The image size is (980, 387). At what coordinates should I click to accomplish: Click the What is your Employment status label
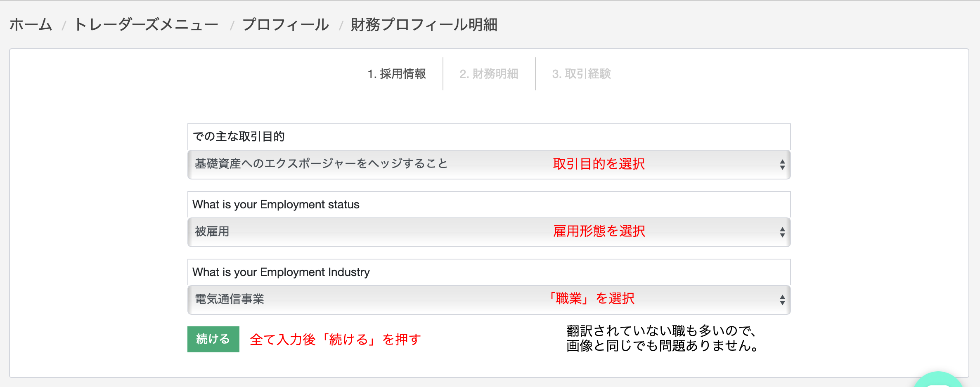[x=276, y=205]
